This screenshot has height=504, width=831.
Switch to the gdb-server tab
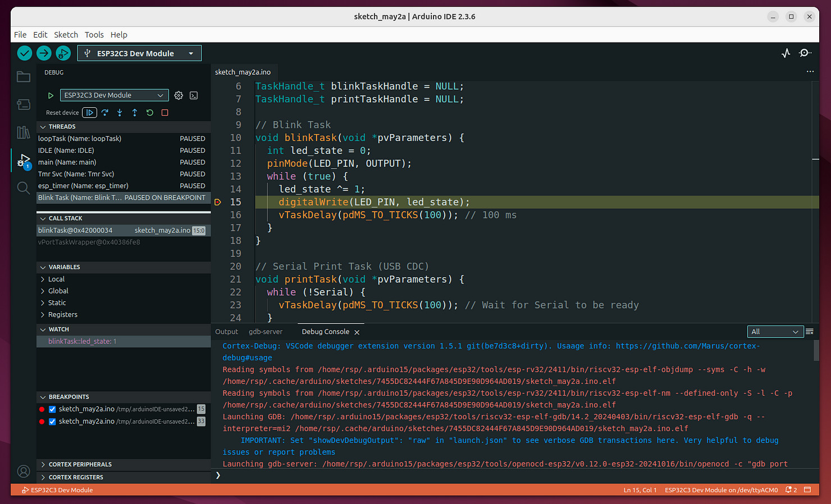(266, 332)
